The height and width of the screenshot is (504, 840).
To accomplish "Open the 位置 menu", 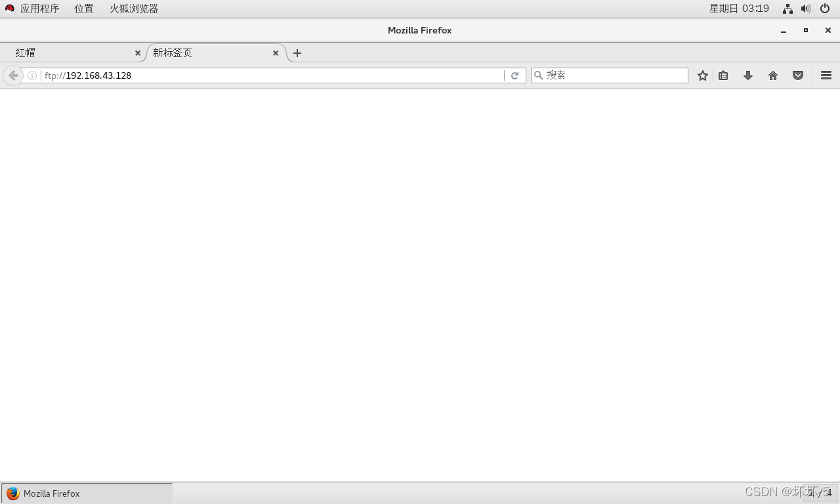I will point(84,9).
